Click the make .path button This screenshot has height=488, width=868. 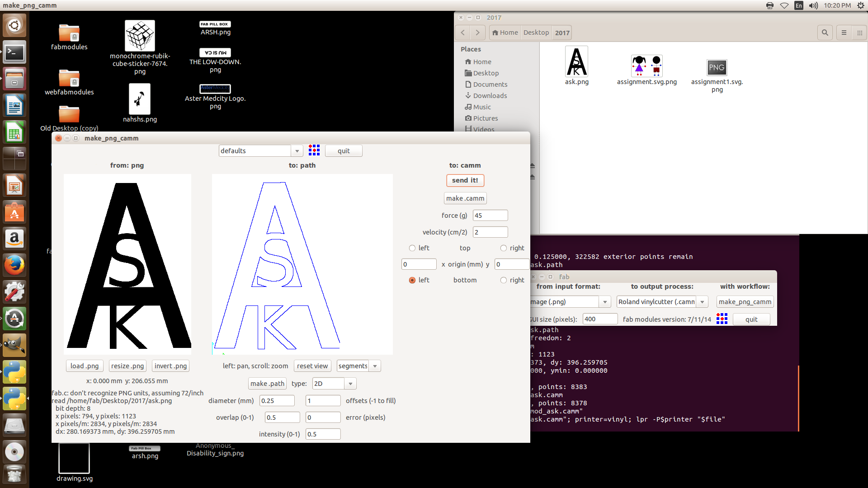267,384
